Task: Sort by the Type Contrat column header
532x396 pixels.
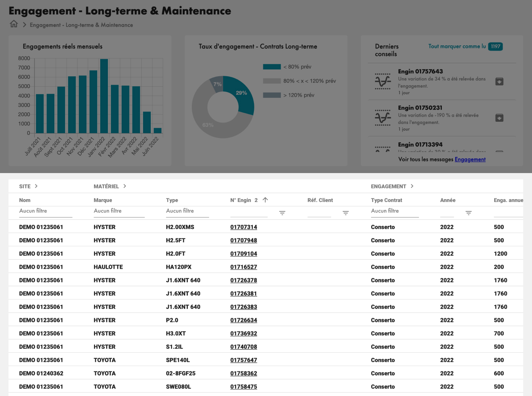Action: pyautogui.click(x=386, y=200)
